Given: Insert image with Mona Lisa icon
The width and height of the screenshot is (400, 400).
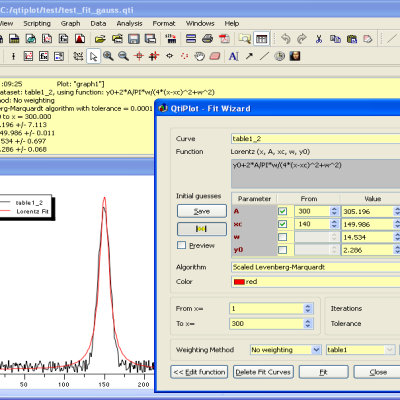Looking at the screenshot, I should (295, 56).
